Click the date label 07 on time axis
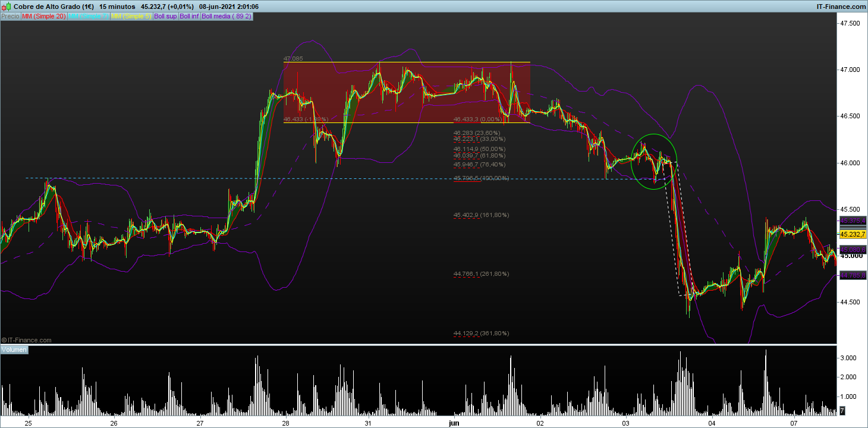This screenshot has width=868, height=428. (794, 423)
